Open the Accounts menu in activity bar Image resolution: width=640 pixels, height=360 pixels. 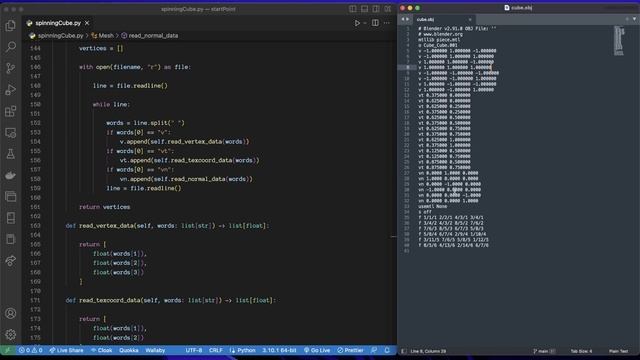click(x=11, y=313)
